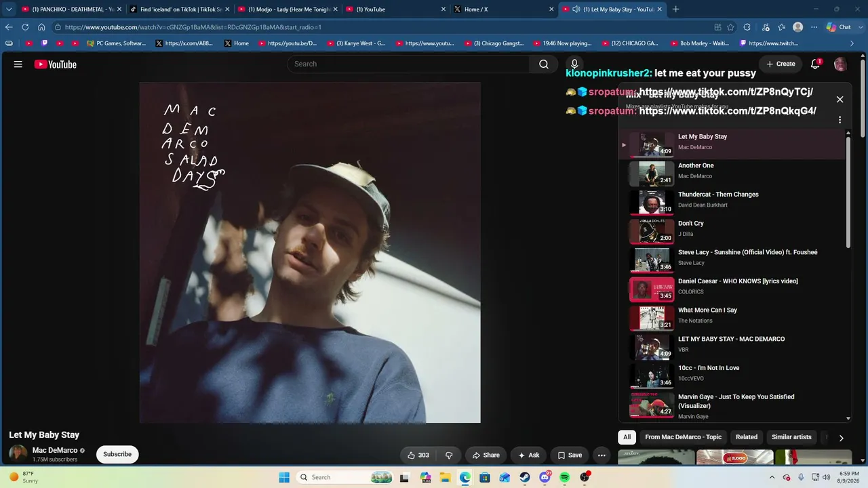
Task: Open the Mac DeMarco channel name link
Action: [55, 450]
